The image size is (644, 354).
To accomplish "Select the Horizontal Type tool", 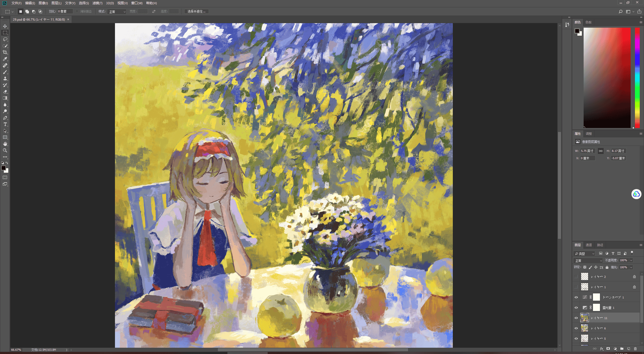I will [x=5, y=124].
